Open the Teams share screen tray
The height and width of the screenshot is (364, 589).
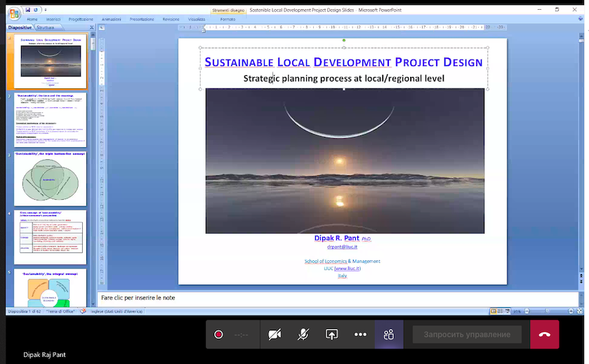pyautogui.click(x=331, y=335)
